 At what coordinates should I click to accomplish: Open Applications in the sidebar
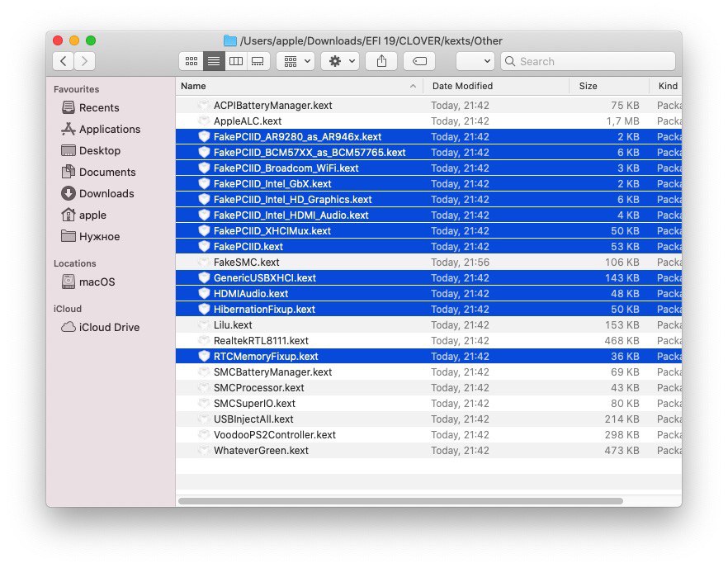[110, 129]
